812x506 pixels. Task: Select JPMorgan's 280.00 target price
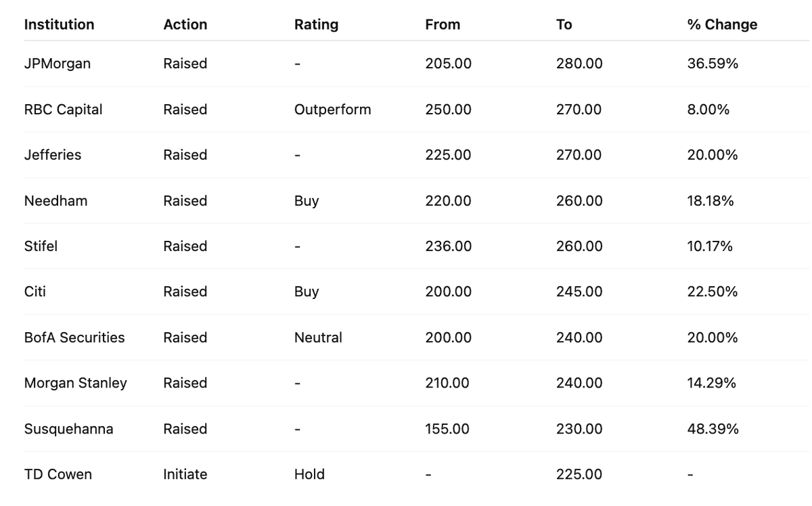[x=579, y=64]
